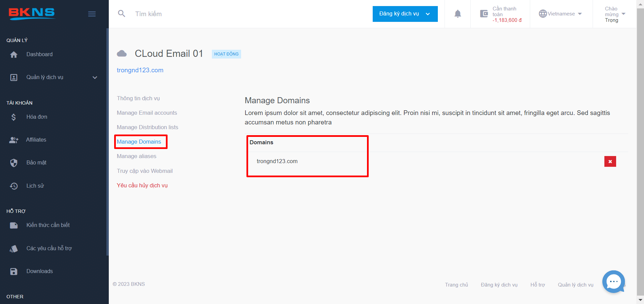Click the globe language icon

[543, 14]
